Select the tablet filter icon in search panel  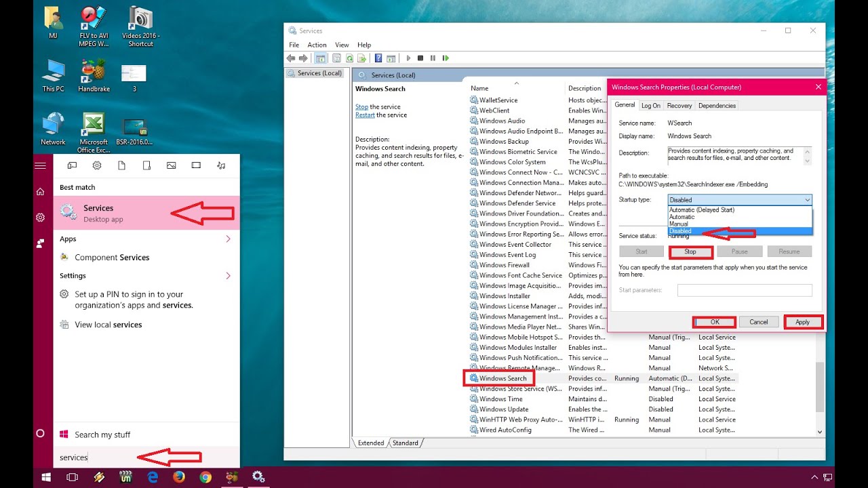(146, 165)
